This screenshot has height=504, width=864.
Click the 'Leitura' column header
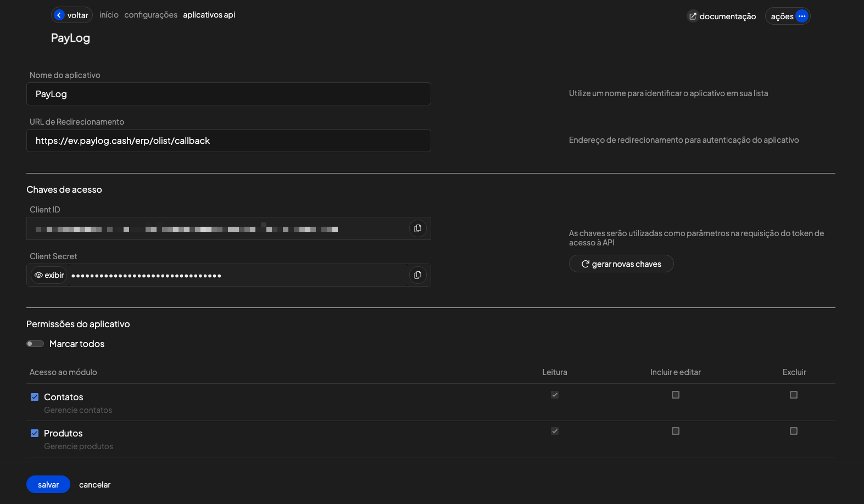coord(555,372)
